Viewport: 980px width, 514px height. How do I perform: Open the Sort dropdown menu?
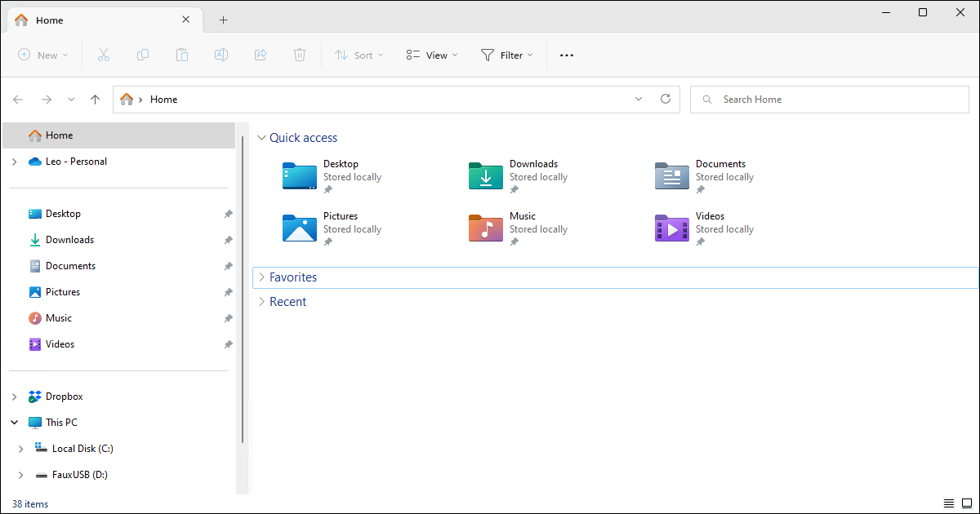[x=359, y=55]
